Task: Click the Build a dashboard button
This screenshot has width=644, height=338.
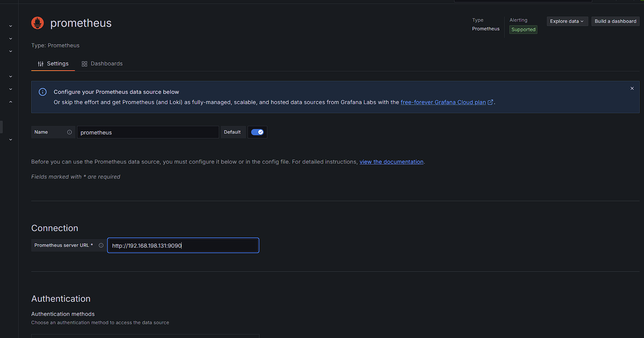Action: click(x=615, y=21)
